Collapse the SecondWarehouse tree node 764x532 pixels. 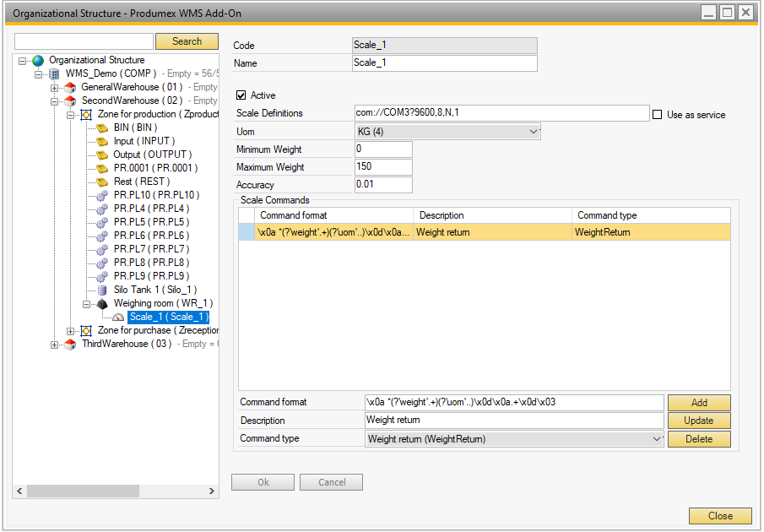point(55,101)
